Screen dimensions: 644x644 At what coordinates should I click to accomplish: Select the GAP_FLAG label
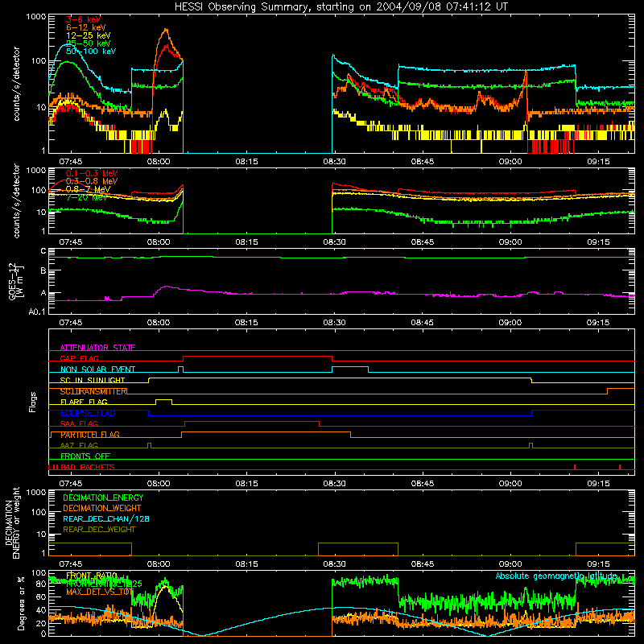(79, 358)
